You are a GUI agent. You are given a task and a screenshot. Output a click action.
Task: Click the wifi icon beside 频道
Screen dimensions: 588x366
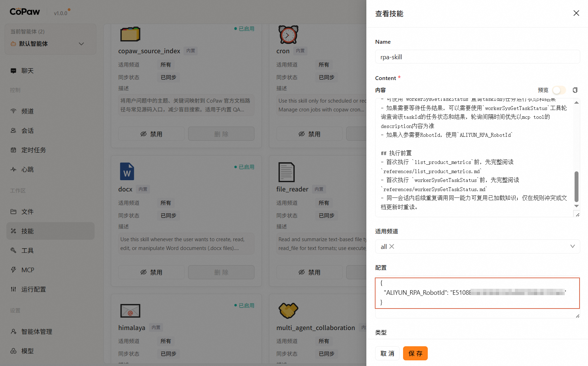click(x=13, y=111)
